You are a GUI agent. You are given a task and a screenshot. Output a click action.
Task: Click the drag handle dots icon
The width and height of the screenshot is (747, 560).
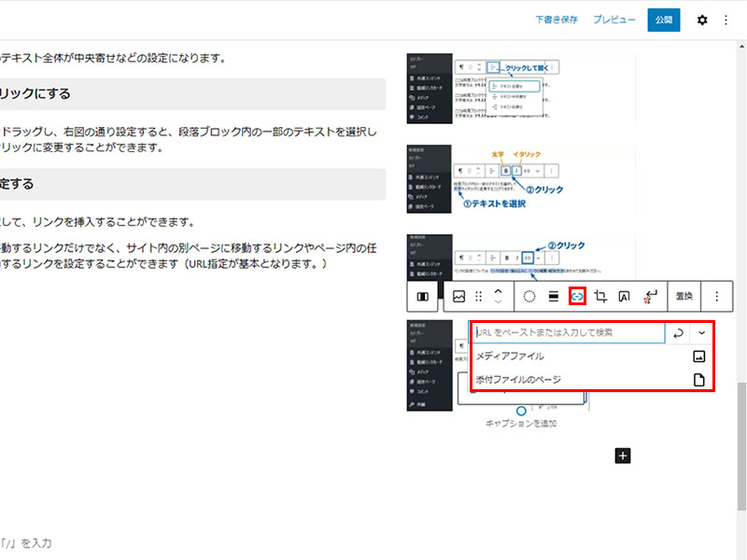pyautogui.click(x=479, y=296)
